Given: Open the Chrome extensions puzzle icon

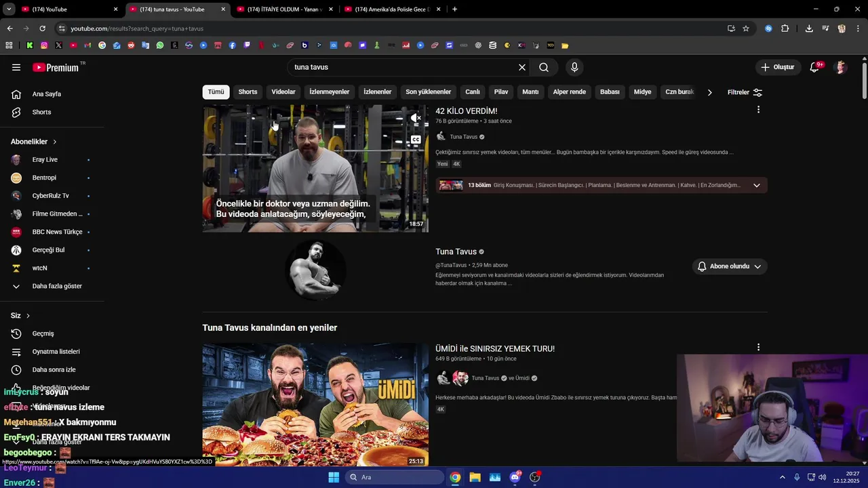Looking at the screenshot, I should coord(785,28).
